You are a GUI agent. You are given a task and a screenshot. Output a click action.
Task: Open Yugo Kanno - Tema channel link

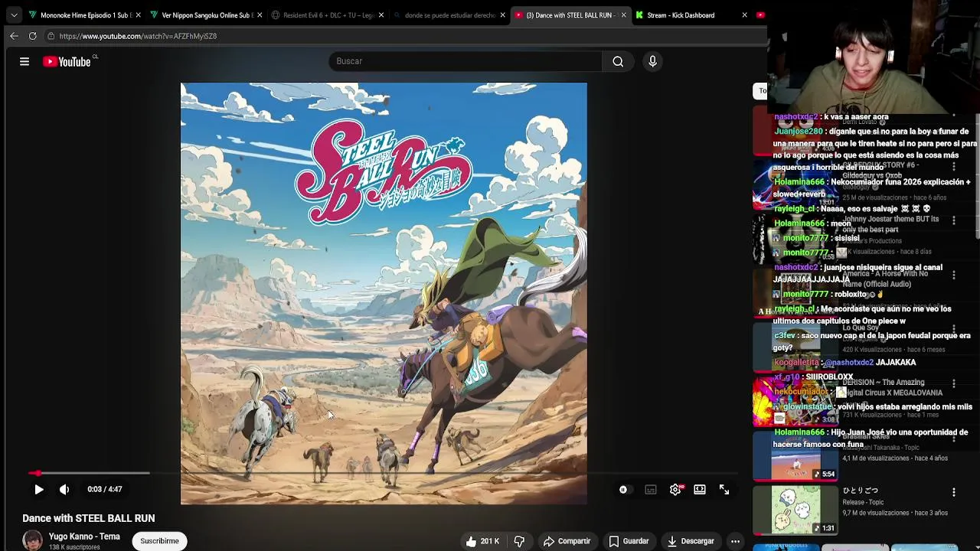[x=84, y=536]
